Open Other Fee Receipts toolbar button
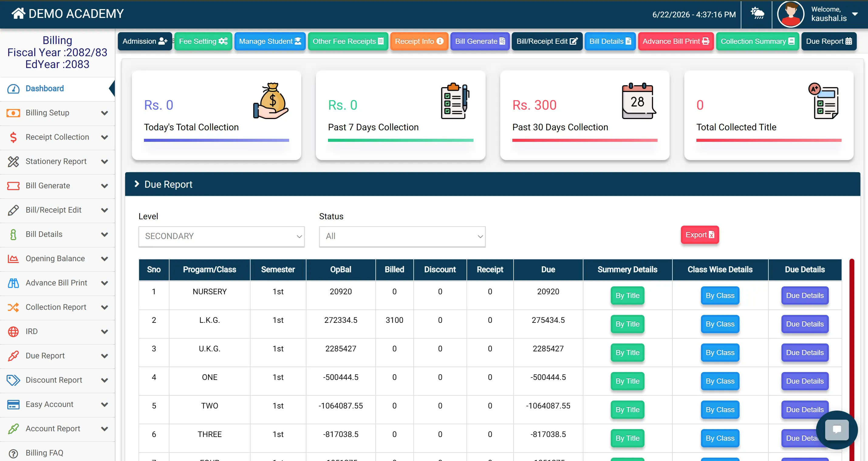Image resolution: width=868 pixels, height=461 pixels. [348, 41]
